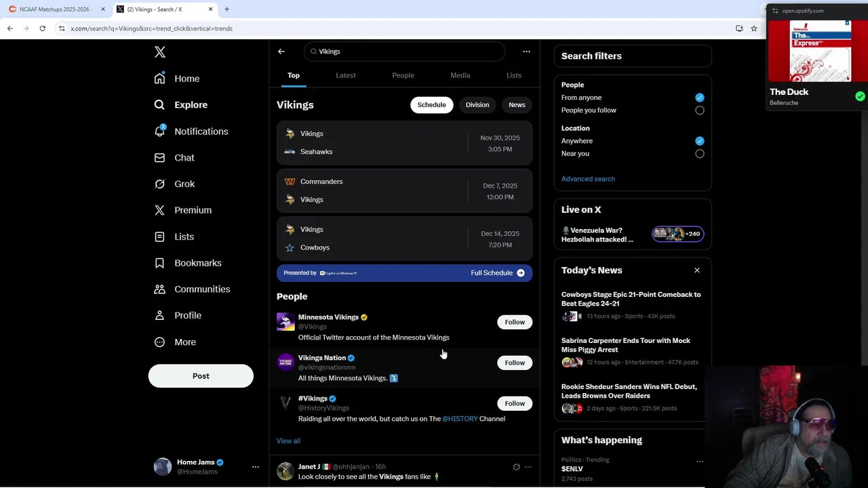Select From anyone radio option
The height and width of the screenshot is (488, 868).
[x=700, y=98]
